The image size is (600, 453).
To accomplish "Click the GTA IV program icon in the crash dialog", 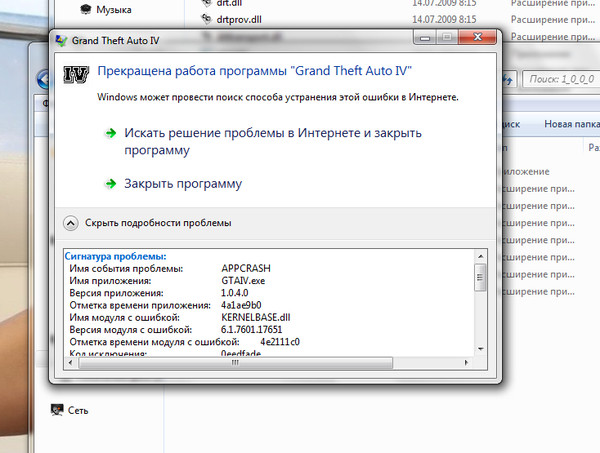I will click(x=76, y=74).
